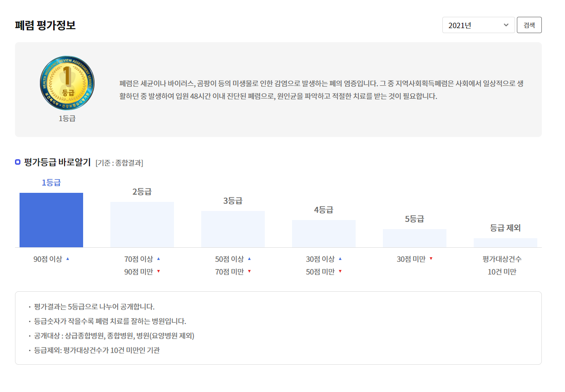Select the dark blue 1등급 bar
Image resolution: width=565 pixels, height=392 pixels.
coord(51,220)
